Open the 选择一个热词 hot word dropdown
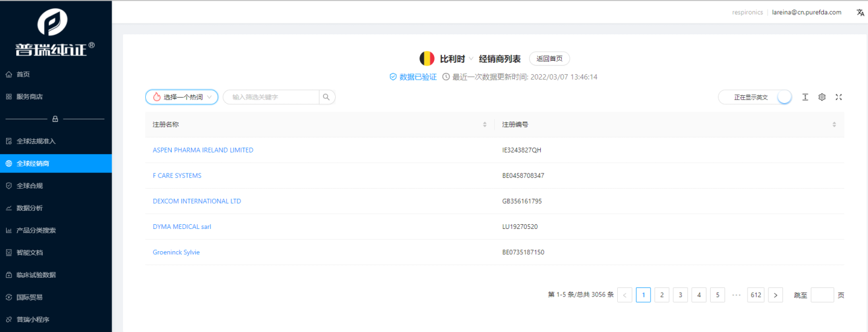This screenshot has height=332, width=868. tap(181, 97)
